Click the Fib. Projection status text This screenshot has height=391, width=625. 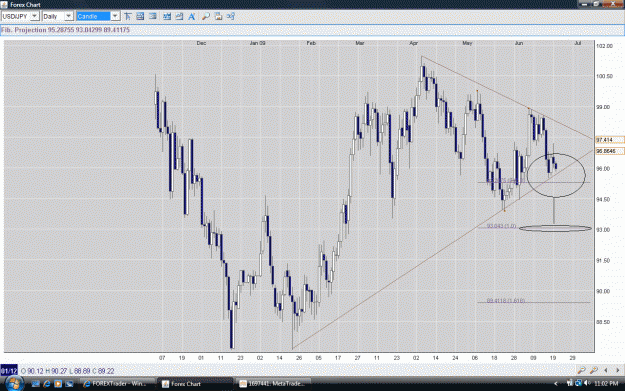pyautogui.click(x=65, y=30)
